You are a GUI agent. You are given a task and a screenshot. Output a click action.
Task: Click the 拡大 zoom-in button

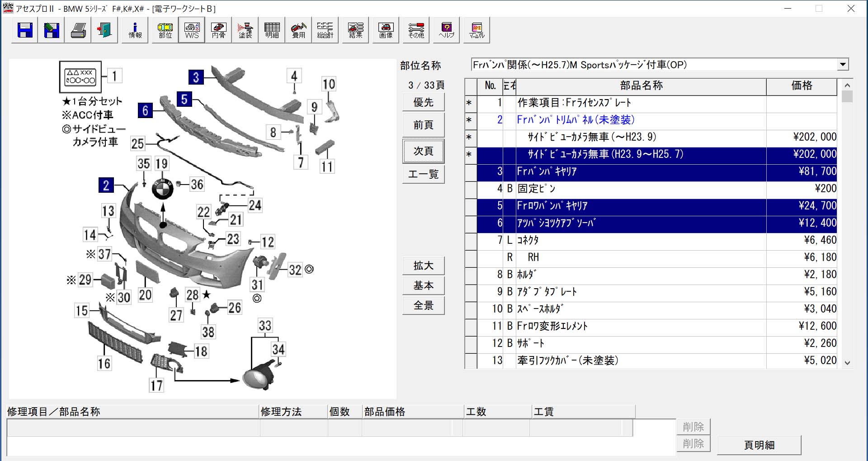(423, 266)
